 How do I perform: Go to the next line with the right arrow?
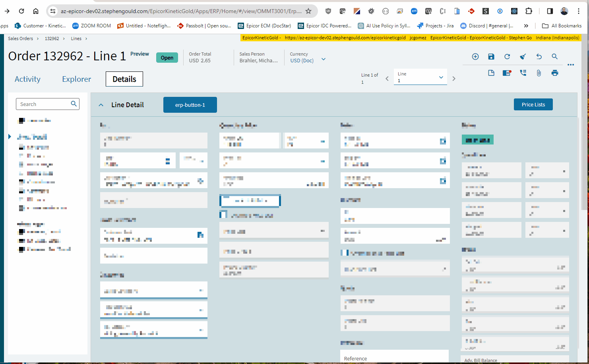454,79
